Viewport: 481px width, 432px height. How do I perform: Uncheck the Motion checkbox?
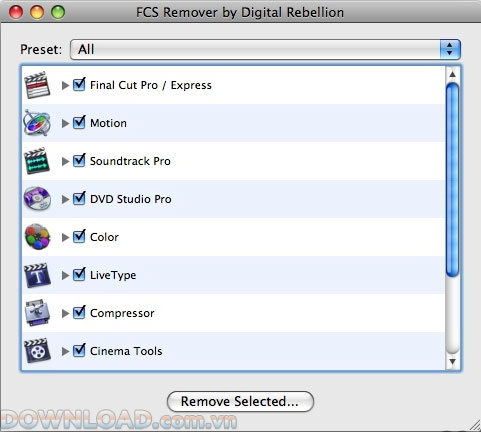[79, 122]
